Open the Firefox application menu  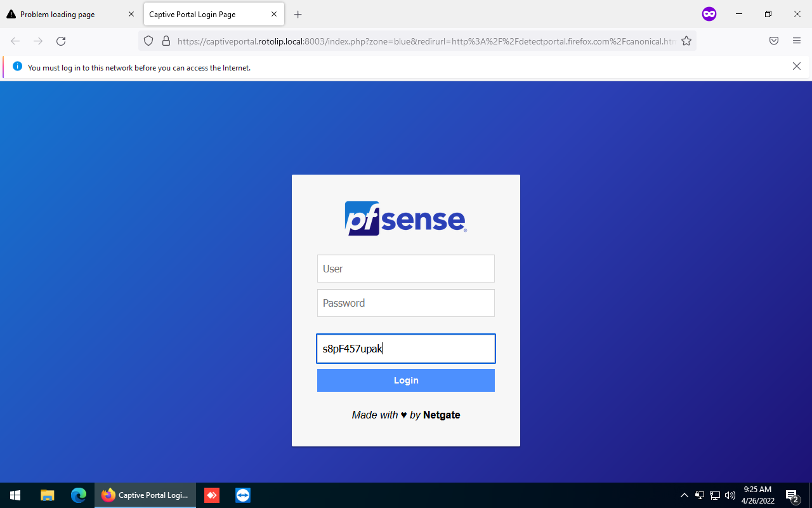tap(796, 41)
